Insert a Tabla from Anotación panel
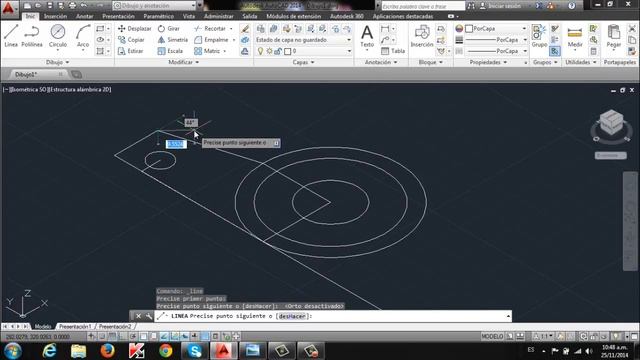This screenshot has height=360, width=640. pyautogui.click(x=393, y=51)
